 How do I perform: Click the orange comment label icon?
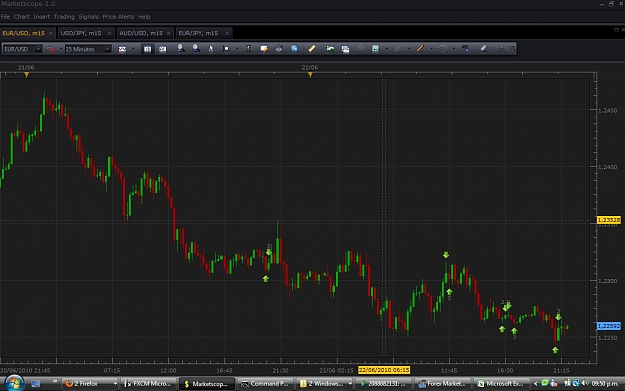coord(264,49)
